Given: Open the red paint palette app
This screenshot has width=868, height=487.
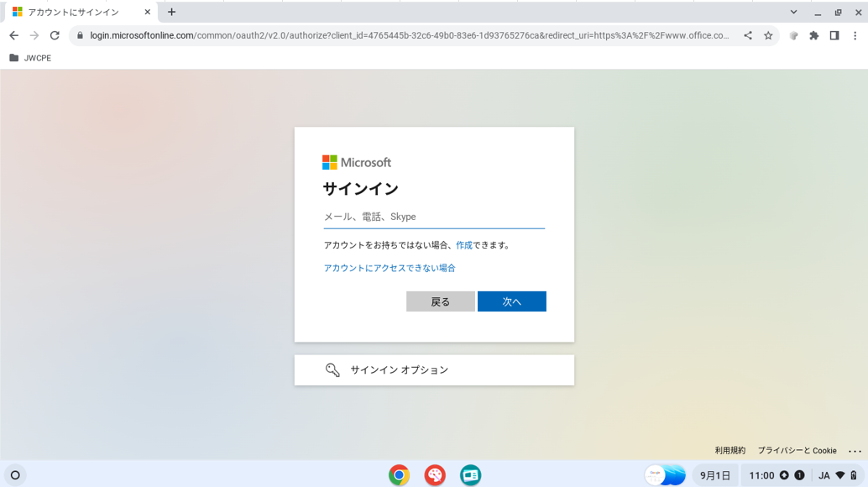Looking at the screenshot, I should [x=435, y=475].
